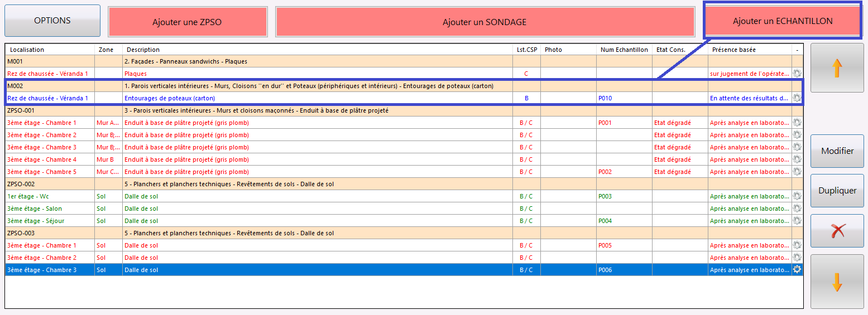The width and height of the screenshot is (868, 315).
Task: Open gear icon on Entourages de poteaux (carton) row
Action: (797, 98)
